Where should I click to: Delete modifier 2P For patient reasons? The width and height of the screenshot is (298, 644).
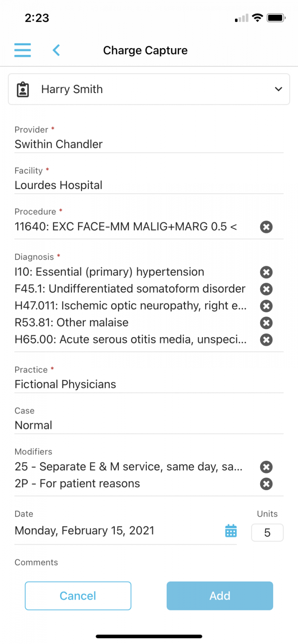click(x=266, y=484)
